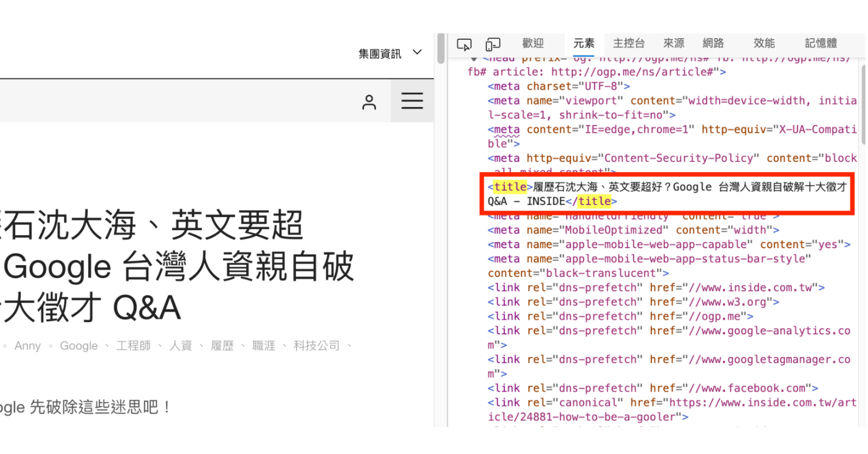
Task: Open the 來源 tab
Action: pyautogui.click(x=674, y=43)
